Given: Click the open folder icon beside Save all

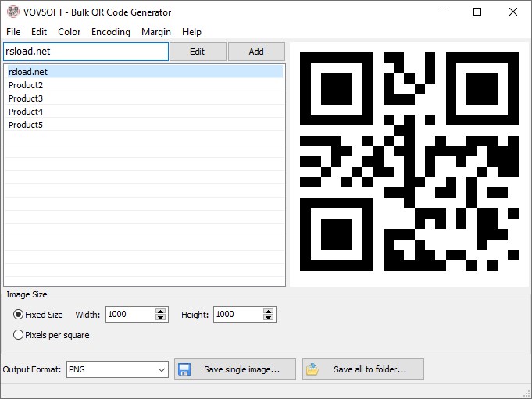Looking at the screenshot, I should tap(312, 369).
